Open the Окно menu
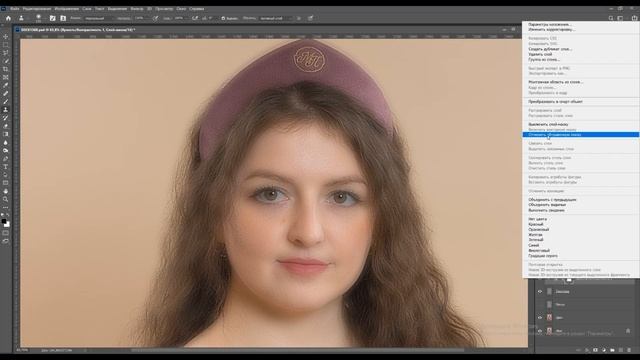Image resolution: width=640 pixels, height=360 pixels. point(181,9)
